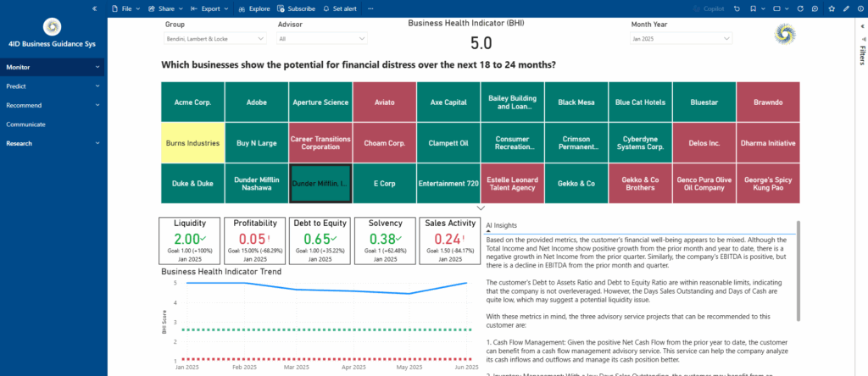This screenshot has height=376, width=868.
Task: Select the Estelle Leonard Talent Agency tile
Action: tap(512, 184)
